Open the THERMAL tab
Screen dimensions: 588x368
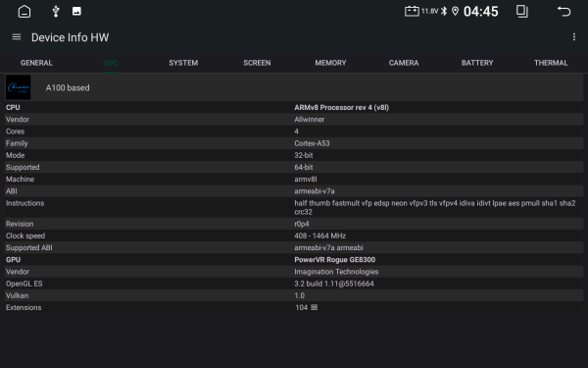coord(551,63)
